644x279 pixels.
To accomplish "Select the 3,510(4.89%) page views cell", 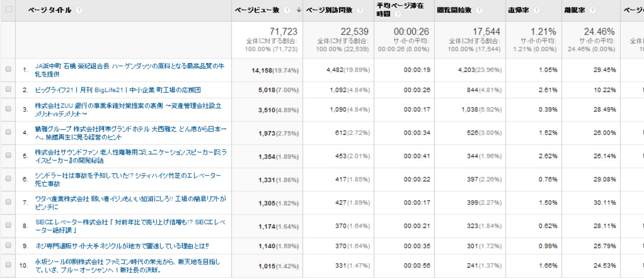I will pos(279,110).
